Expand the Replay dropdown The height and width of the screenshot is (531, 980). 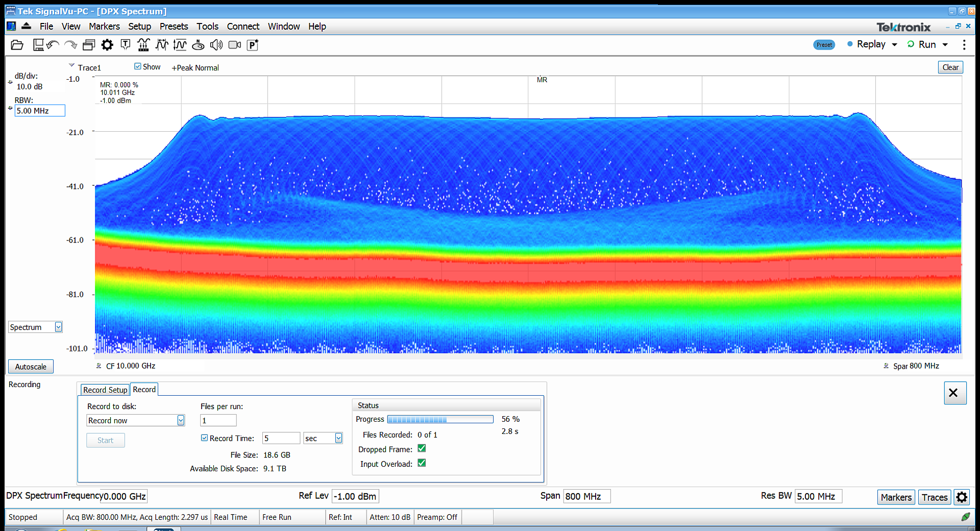[894, 44]
